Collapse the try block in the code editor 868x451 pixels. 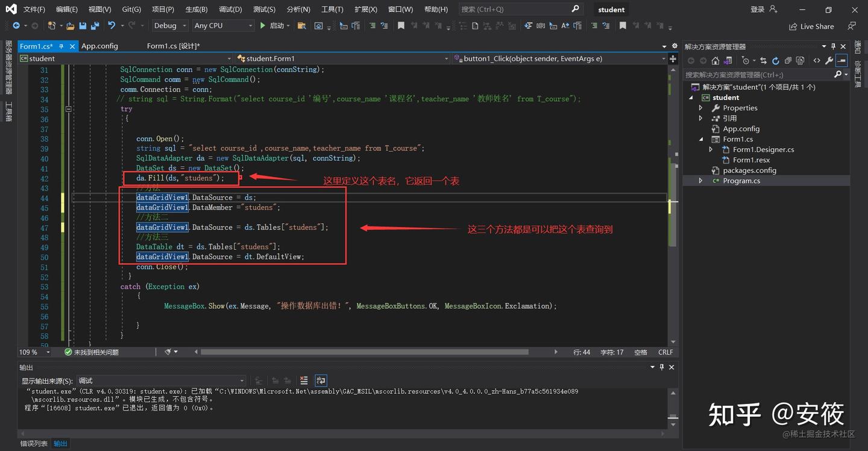tap(68, 108)
